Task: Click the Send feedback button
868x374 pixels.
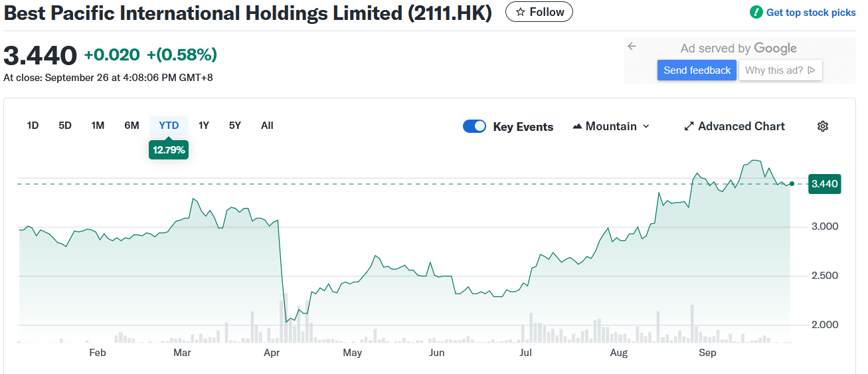Action: point(697,70)
